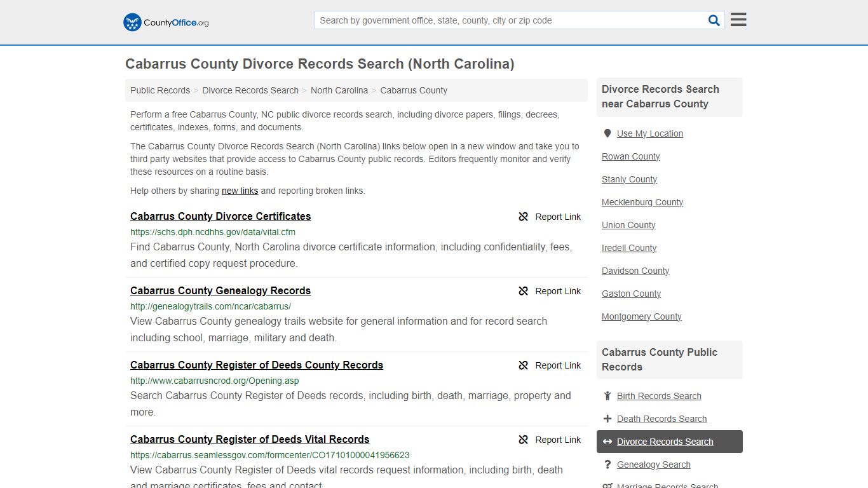
Task: Click the location pin icon beside Use My Location
Action: coord(607,133)
